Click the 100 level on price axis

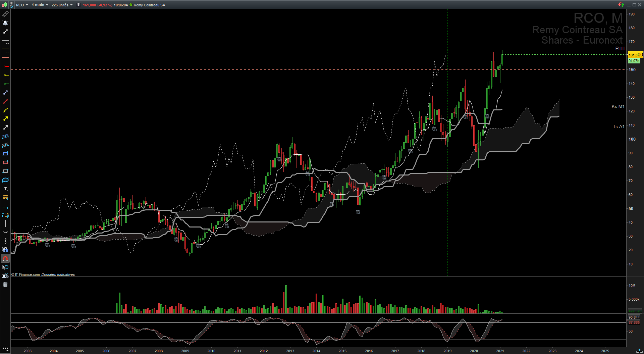pyautogui.click(x=632, y=139)
